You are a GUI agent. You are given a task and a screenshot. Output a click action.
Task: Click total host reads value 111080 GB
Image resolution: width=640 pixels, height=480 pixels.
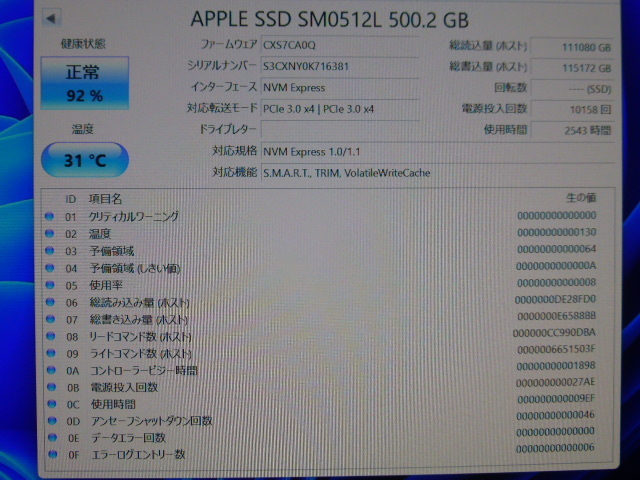(x=571, y=47)
